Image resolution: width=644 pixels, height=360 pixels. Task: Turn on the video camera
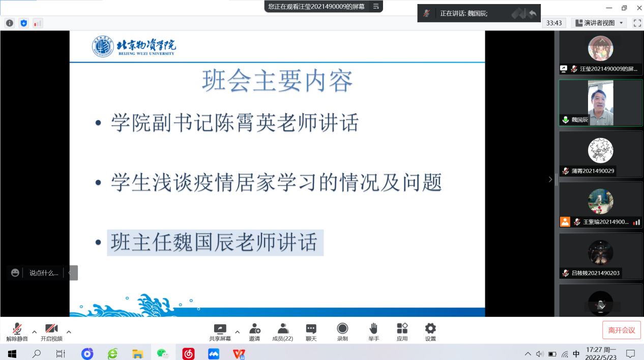51,331
